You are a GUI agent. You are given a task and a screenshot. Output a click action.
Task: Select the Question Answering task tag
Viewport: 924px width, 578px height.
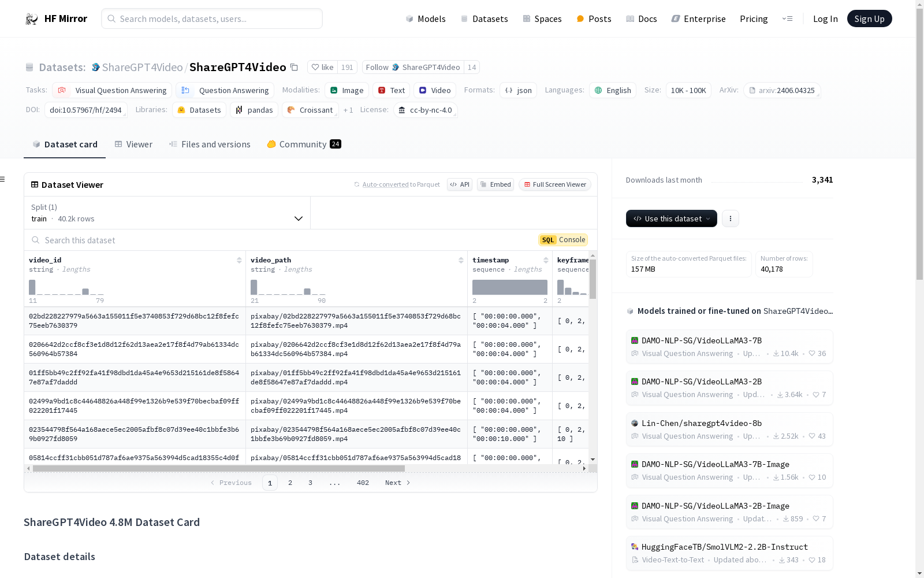225,90
